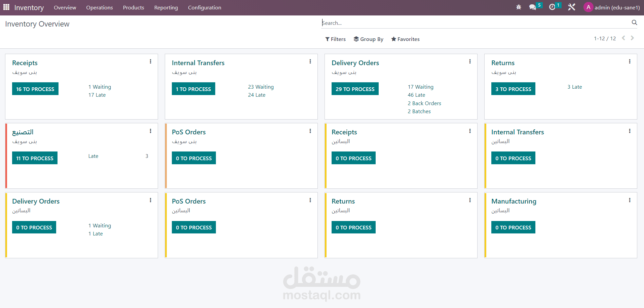Click the 1 TO PROCESS button
Image resolution: width=644 pixels, height=308 pixels.
[193, 89]
